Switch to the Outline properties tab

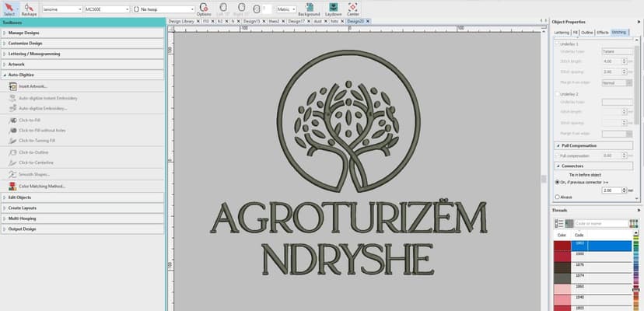coord(587,33)
